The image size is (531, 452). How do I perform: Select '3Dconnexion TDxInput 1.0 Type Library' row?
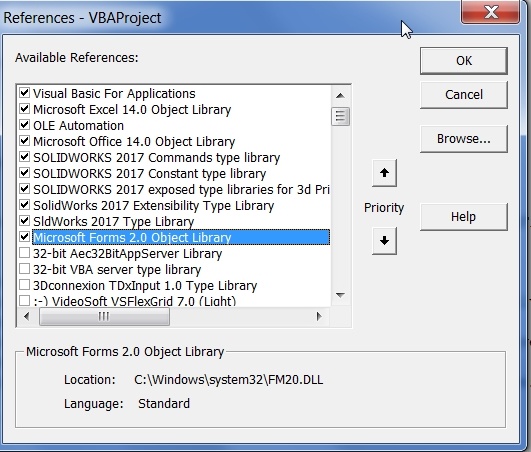(x=145, y=286)
